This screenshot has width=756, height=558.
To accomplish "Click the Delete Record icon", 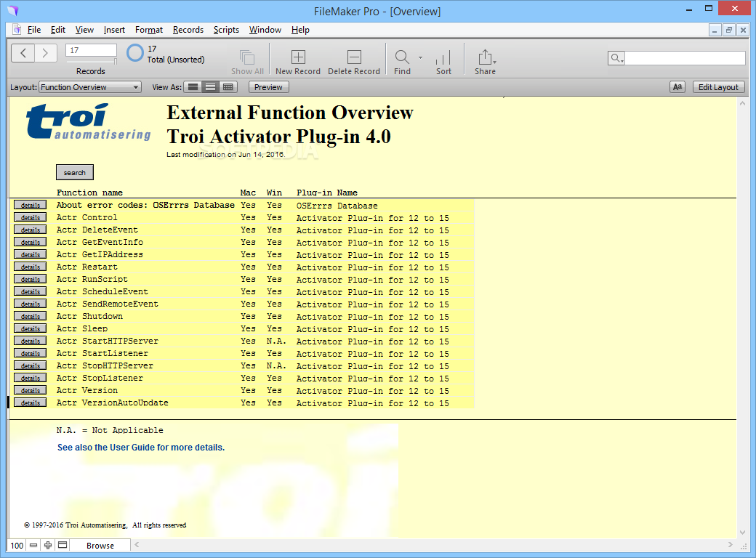I will click(x=354, y=57).
